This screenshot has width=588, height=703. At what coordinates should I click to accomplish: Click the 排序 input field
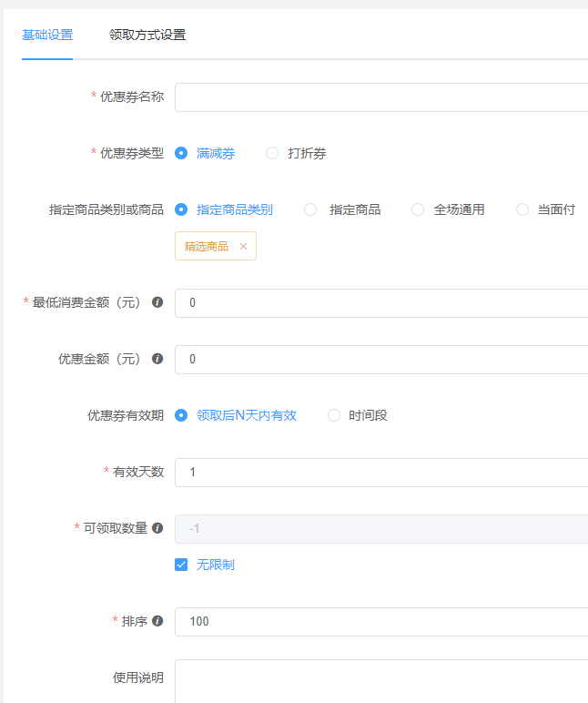(382, 622)
